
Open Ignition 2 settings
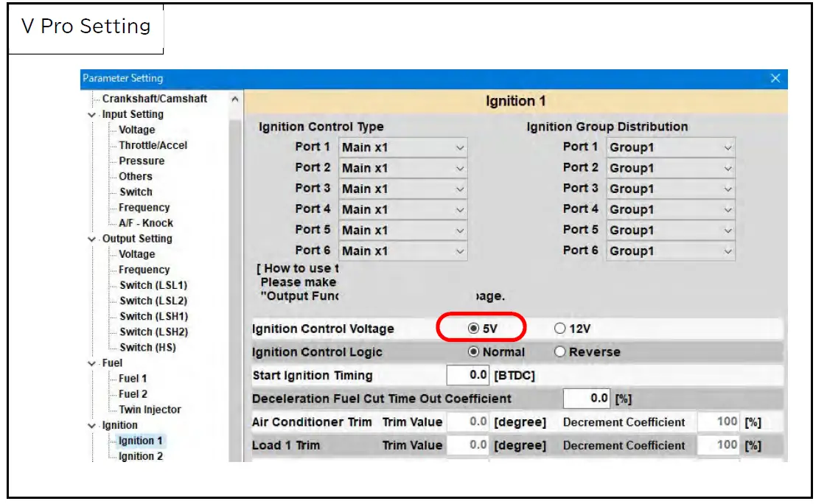140,457
